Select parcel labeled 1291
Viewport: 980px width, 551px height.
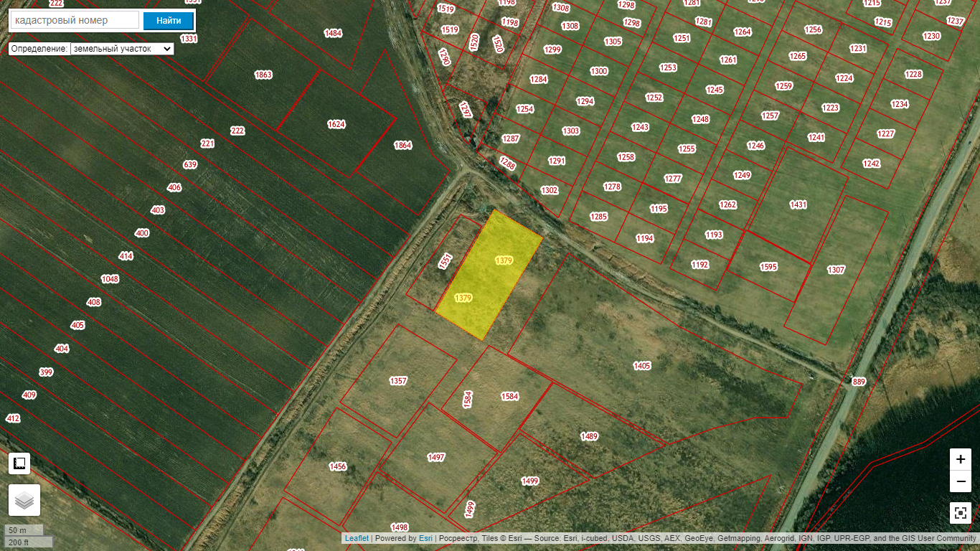tap(557, 161)
